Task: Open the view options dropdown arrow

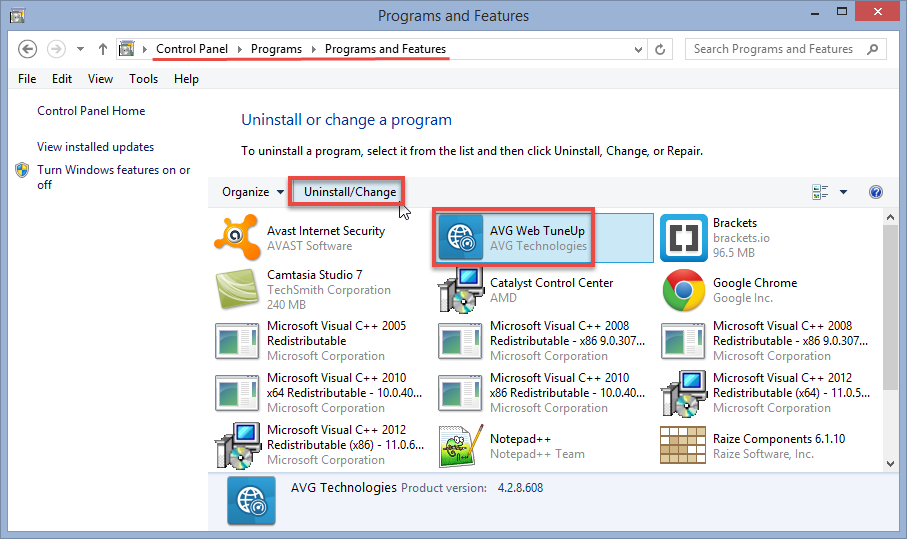Action: click(843, 192)
